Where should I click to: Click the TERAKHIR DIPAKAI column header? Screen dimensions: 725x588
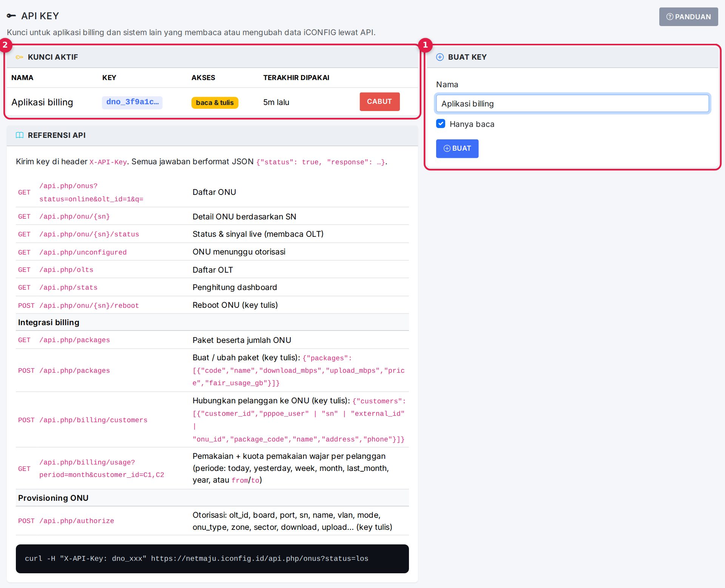(296, 78)
